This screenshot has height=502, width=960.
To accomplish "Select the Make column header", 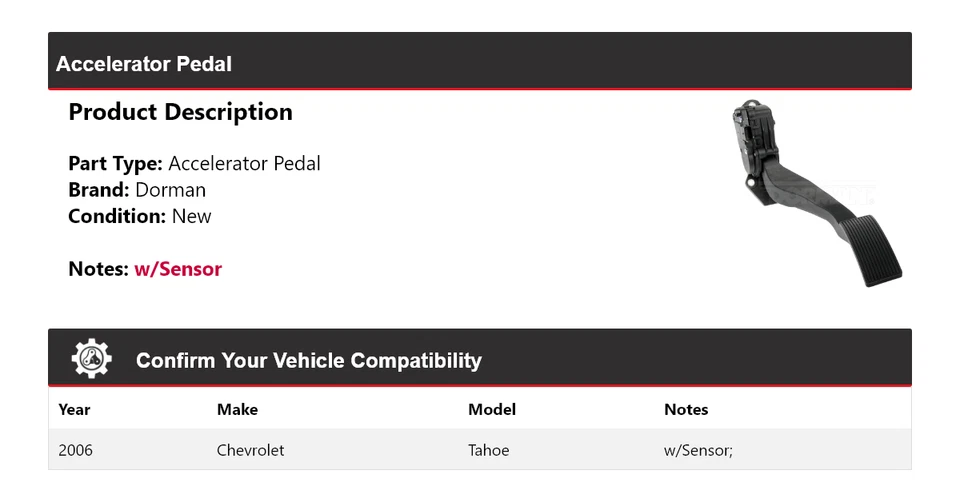I will [237, 409].
